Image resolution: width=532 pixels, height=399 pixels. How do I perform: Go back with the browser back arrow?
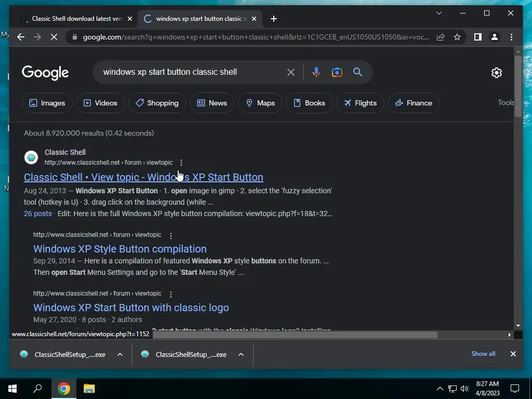21,37
